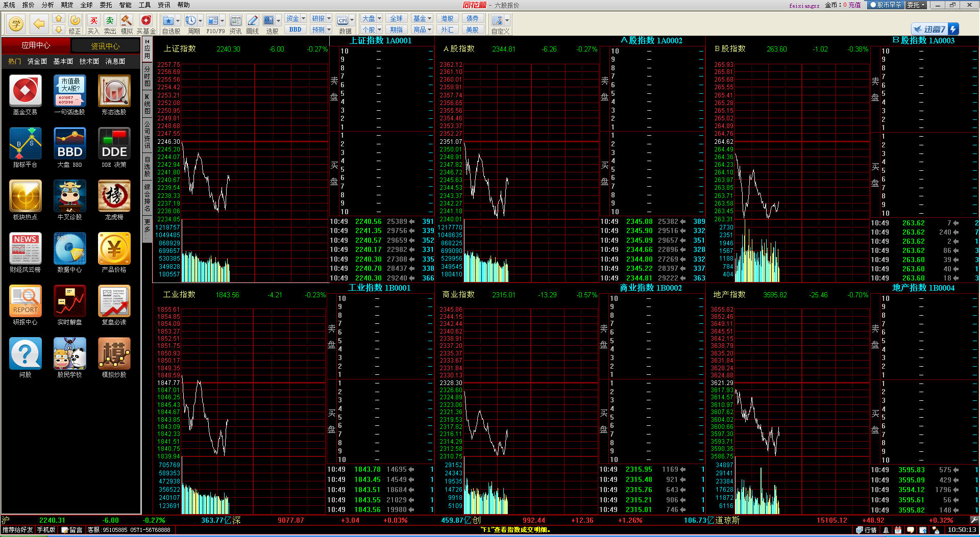Select the 画线 draw line pencil tool
The image size is (980, 537).
tap(252, 24)
